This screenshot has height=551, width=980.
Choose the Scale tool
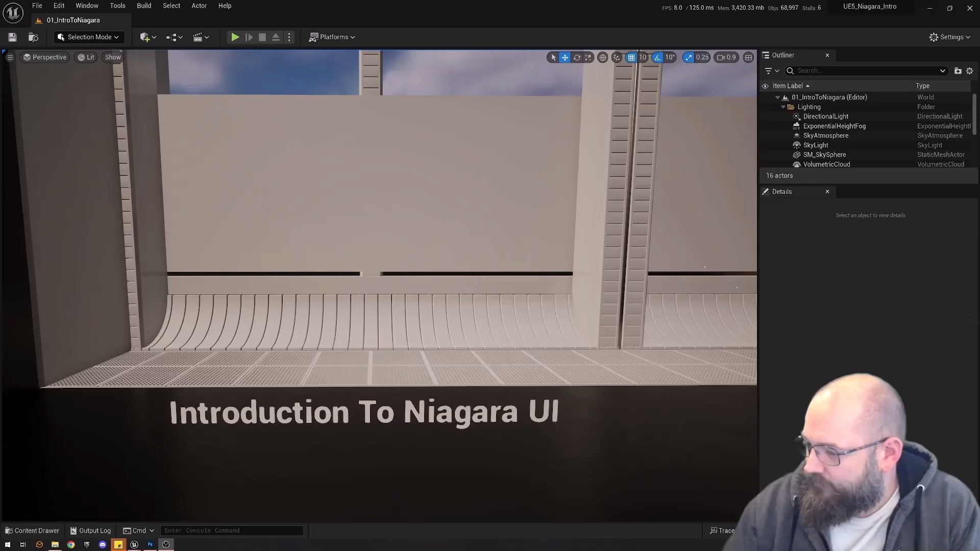[x=588, y=58]
